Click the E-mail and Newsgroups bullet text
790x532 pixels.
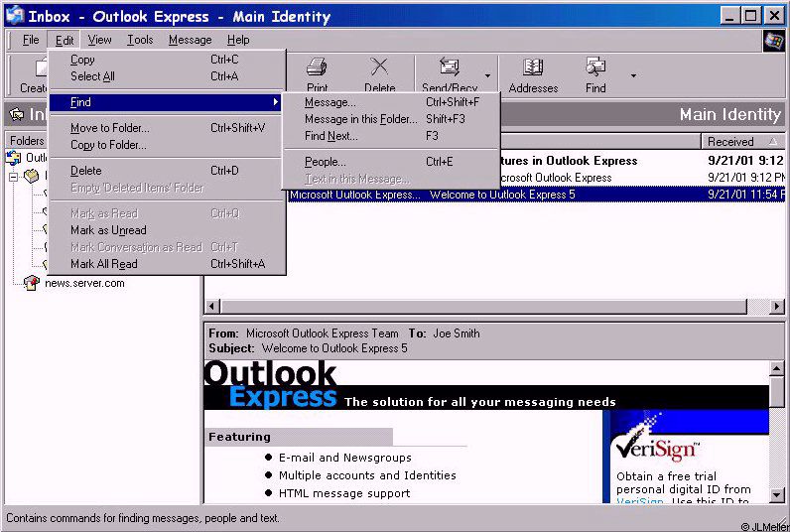345,458
